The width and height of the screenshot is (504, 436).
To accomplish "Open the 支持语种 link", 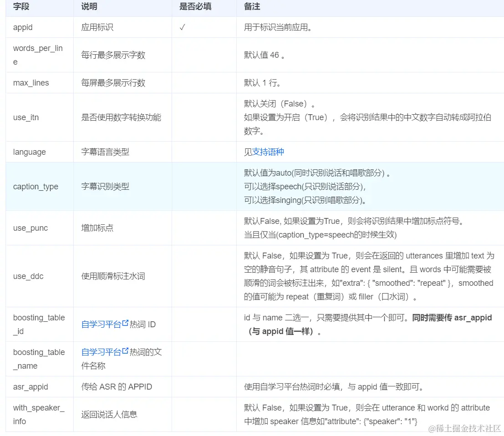I will coord(268,152).
